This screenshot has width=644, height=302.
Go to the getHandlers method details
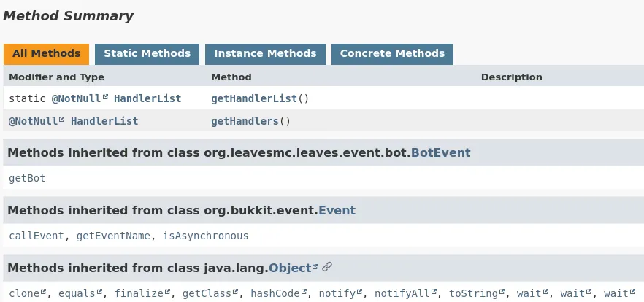pyautogui.click(x=245, y=121)
